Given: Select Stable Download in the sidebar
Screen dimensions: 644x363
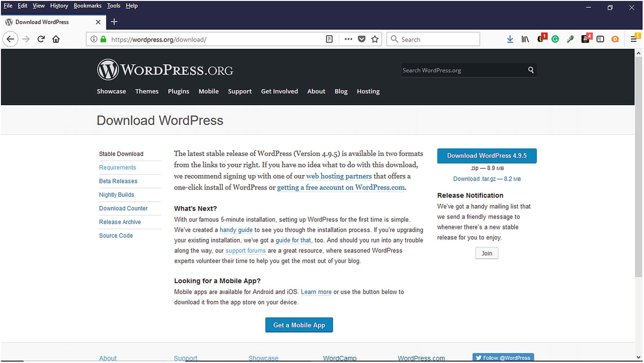Looking at the screenshot, I should coord(121,154).
